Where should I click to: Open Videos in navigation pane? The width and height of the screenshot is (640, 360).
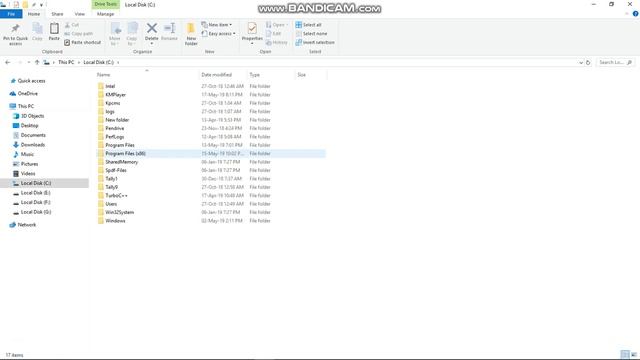28,173
